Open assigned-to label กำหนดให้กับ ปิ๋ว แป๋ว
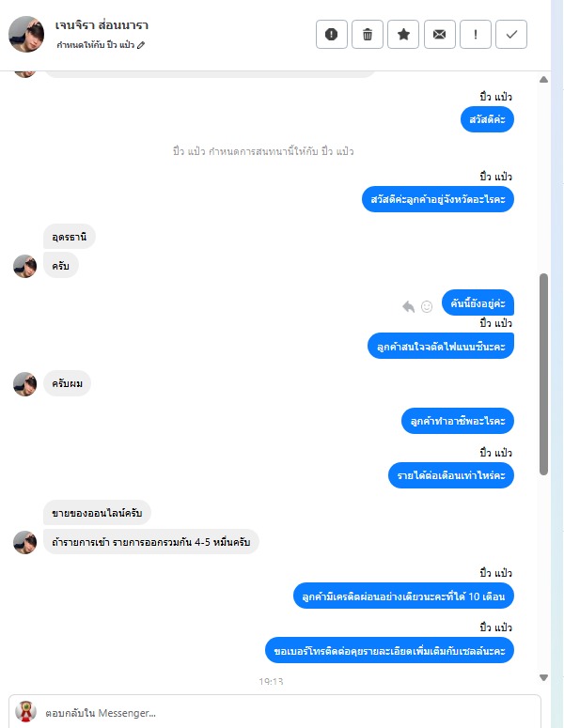The height and width of the screenshot is (728, 564). tap(95, 45)
